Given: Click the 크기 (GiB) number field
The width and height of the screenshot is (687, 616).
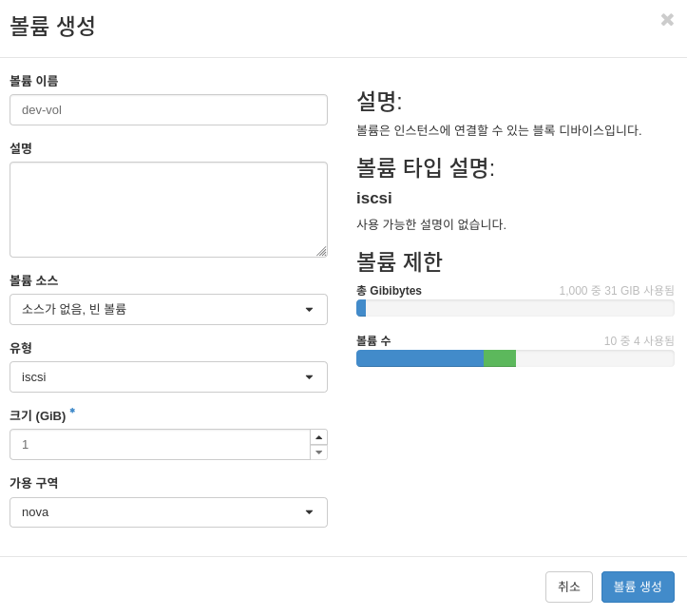Looking at the screenshot, I should point(160,445).
